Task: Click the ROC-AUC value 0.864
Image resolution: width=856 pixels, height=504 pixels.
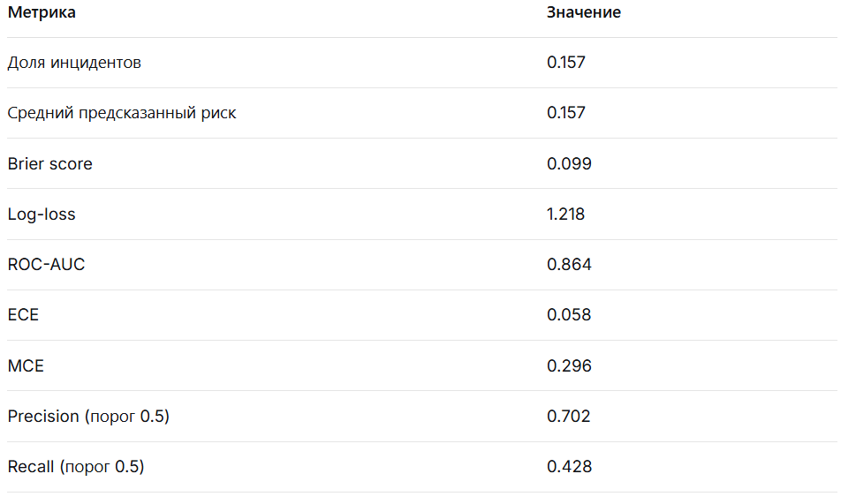Action: [570, 265]
